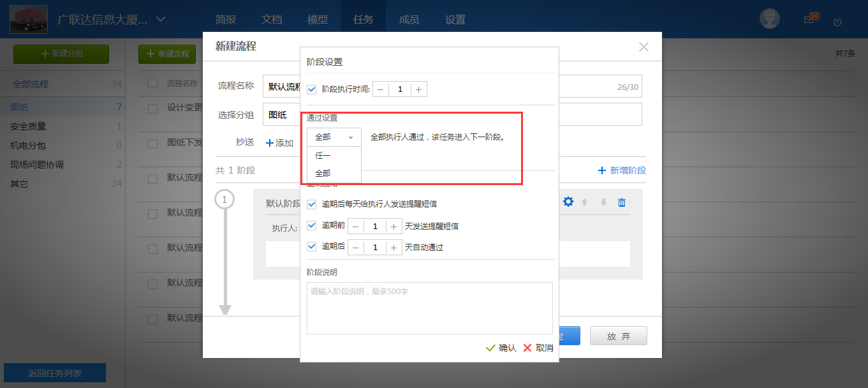Click the help question mark icon
Image resolution: width=868 pixels, height=388 pixels.
(x=837, y=22)
